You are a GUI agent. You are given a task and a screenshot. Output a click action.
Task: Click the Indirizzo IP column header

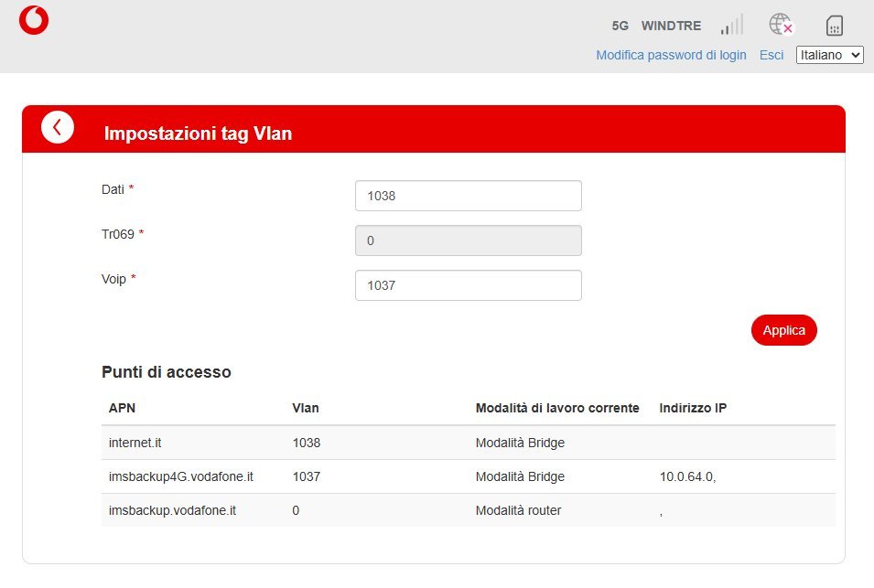point(693,408)
